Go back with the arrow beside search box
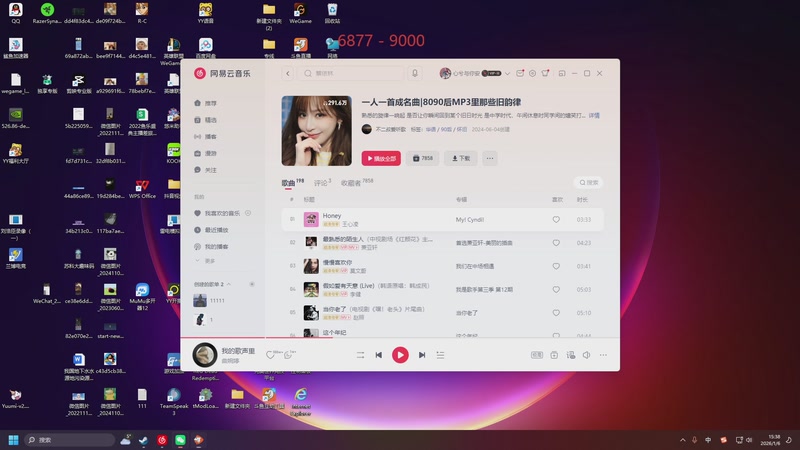Image resolution: width=800 pixels, height=450 pixels. [288, 73]
